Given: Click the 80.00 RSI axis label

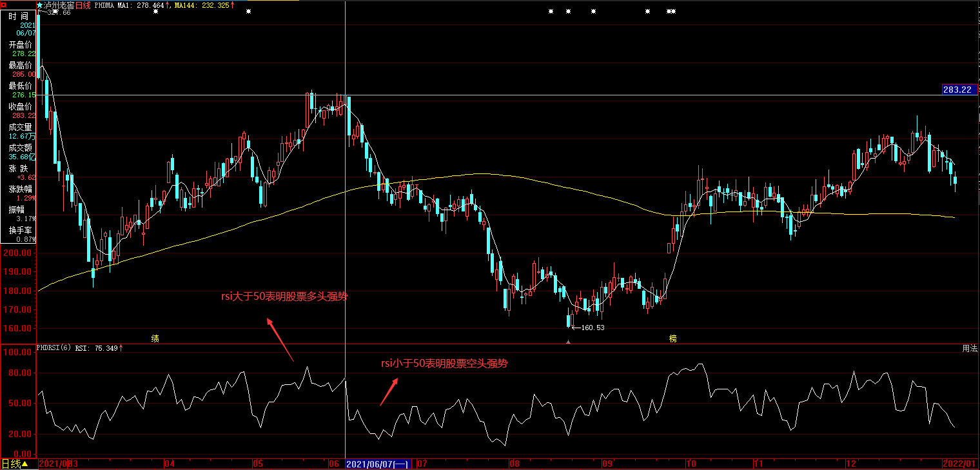Looking at the screenshot, I should point(19,373).
